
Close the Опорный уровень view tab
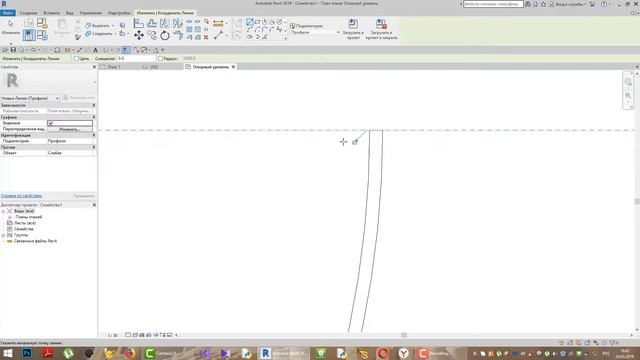coord(233,67)
